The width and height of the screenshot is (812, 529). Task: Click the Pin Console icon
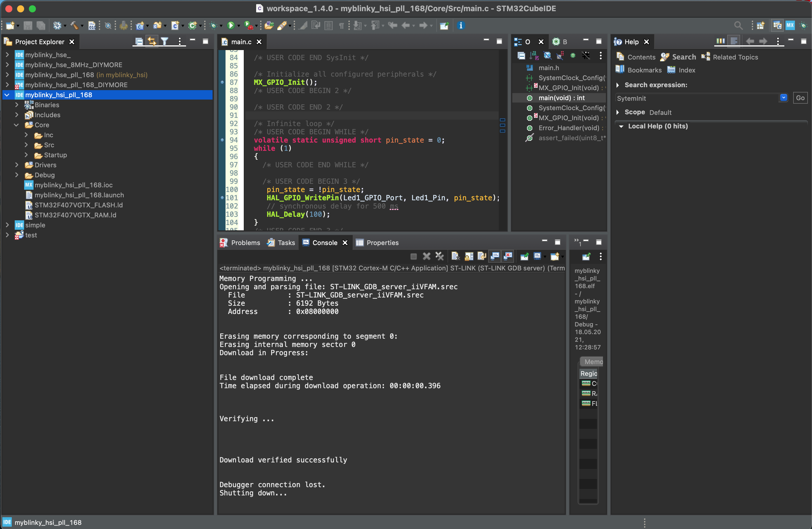point(524,256)
